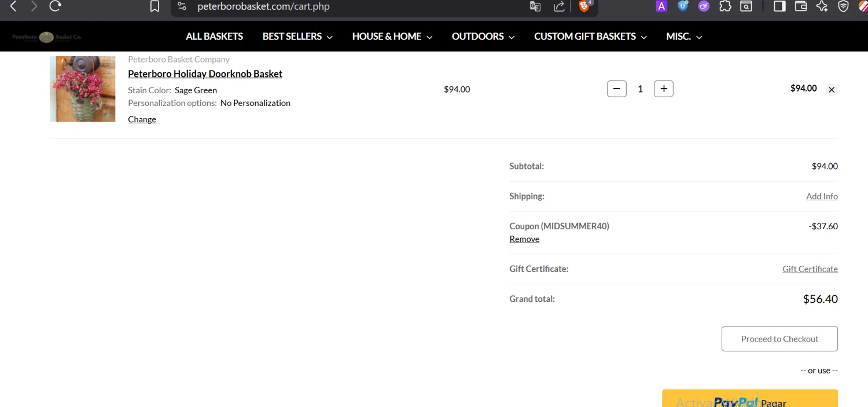Click the Proceed to Checkout button
The height and width of the screenshot is (407, 868).
click(779, 339)
